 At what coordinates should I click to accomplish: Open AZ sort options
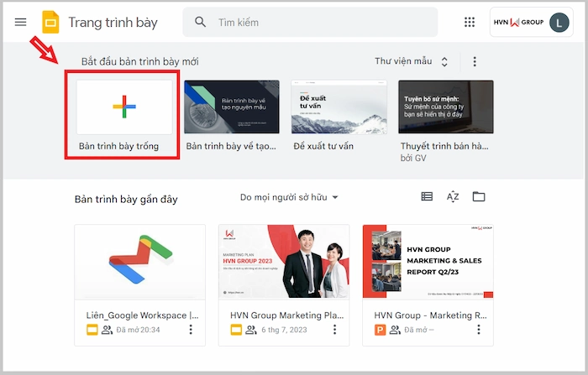pos(453,196)
